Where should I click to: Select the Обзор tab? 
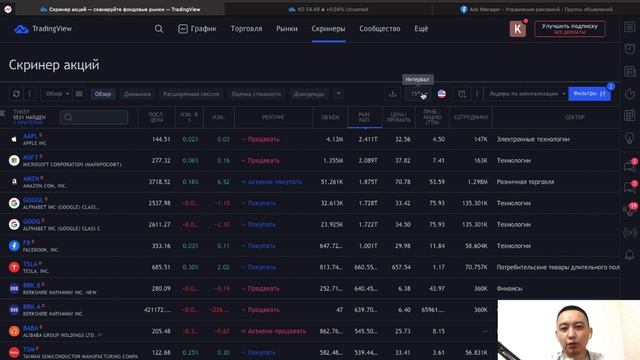click(103, 94)
